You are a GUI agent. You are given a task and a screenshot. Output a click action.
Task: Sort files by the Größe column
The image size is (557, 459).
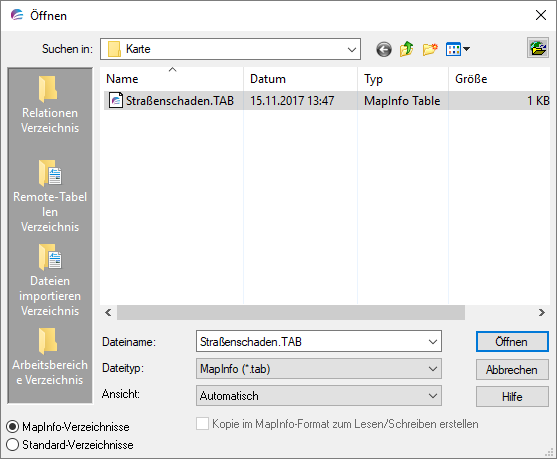click(499, 79)
